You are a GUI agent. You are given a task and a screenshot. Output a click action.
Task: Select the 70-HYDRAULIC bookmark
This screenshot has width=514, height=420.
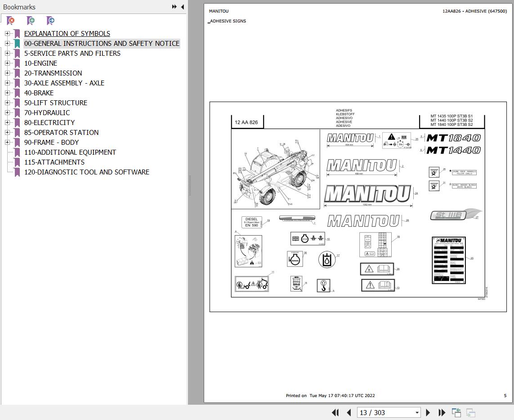point(47,113)
